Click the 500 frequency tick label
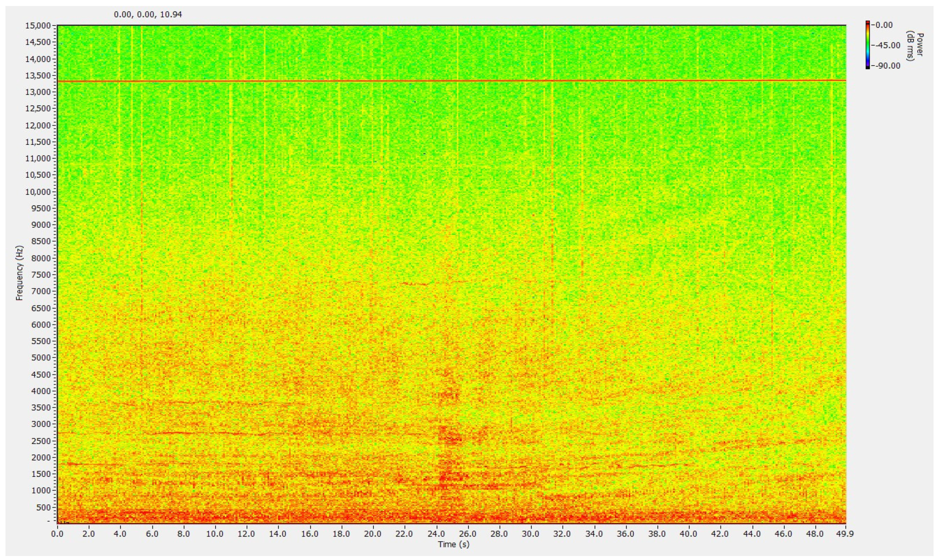 (44, 507)
